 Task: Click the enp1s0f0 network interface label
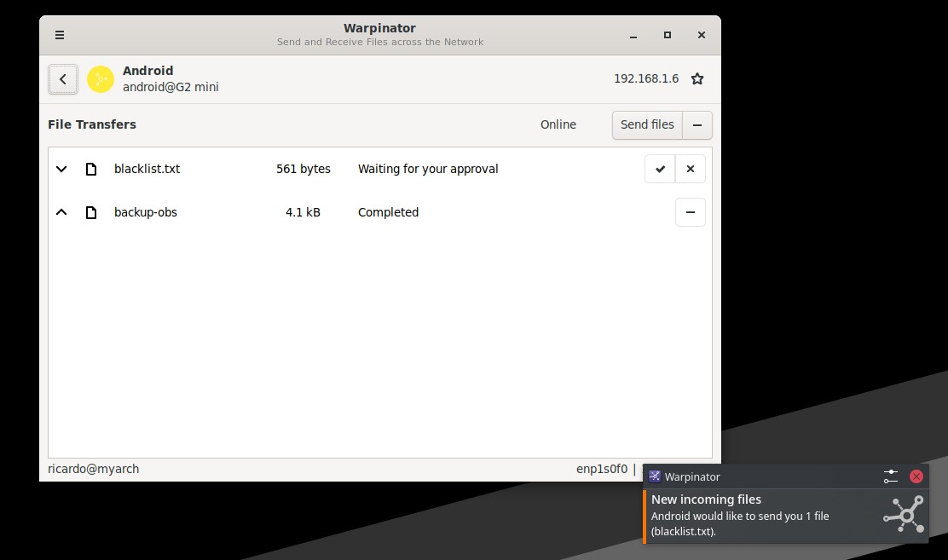pyautogui.click(x=602, y=469)
